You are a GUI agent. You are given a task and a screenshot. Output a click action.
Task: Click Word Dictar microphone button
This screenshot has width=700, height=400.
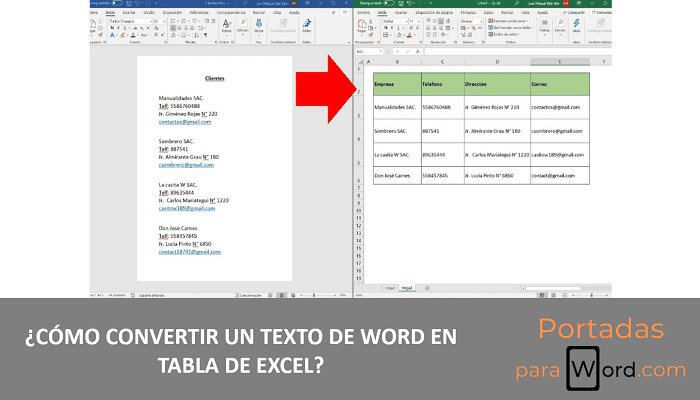pos(259,26)
